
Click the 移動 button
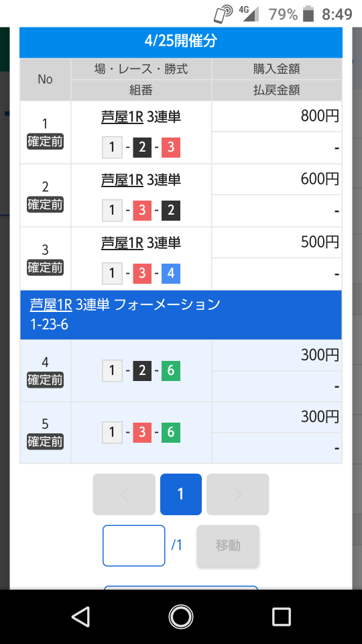click(228, 546)
